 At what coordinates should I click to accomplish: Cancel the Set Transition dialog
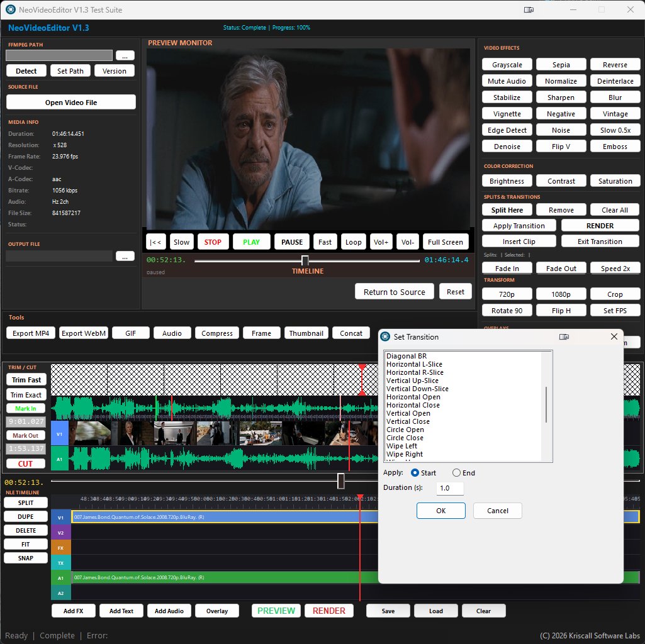tap(497, 511)
